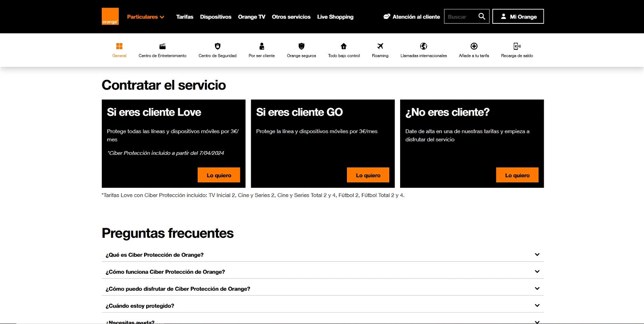Click the Orange logo
Screen dimensions: 644x324
pos(110,17)
